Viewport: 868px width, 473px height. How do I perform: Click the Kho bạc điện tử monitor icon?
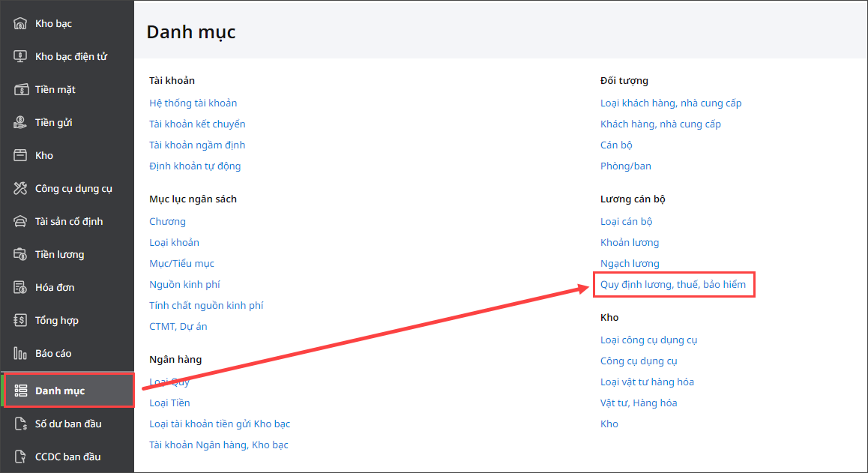(20, 56)
